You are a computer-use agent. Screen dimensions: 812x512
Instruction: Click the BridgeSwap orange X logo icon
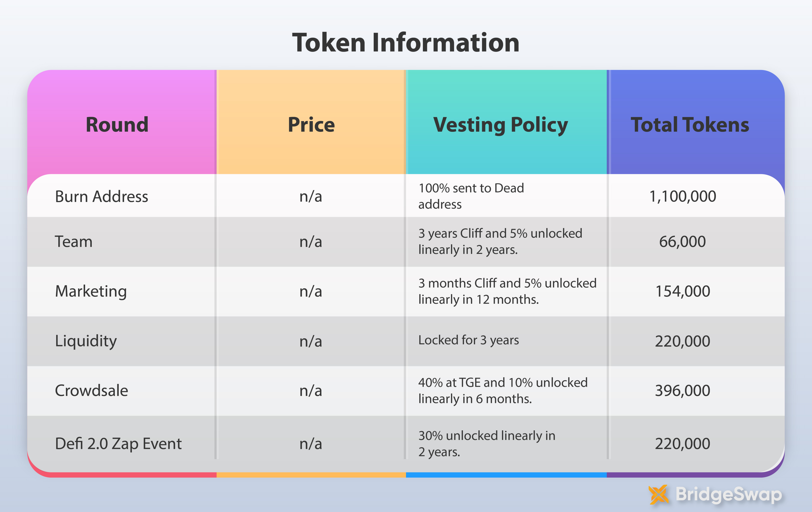click(658, 495)
